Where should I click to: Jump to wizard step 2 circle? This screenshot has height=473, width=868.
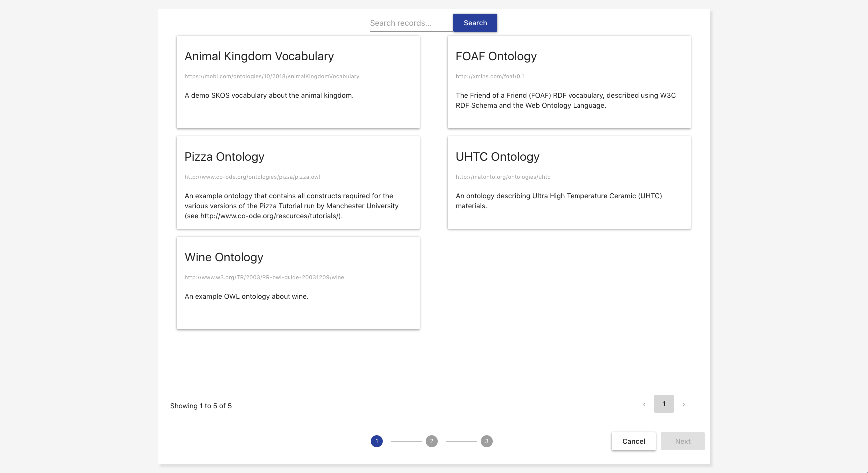point(432,441)
